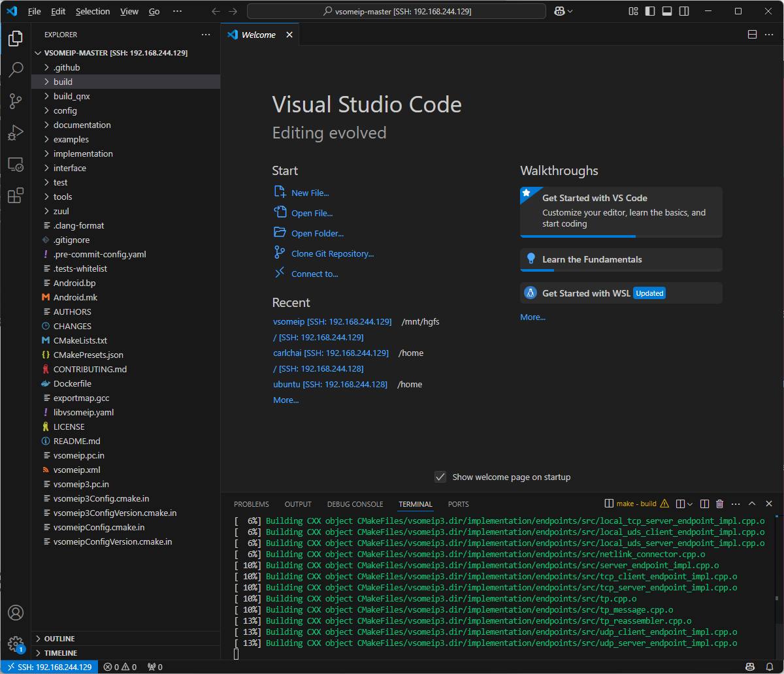Expand the OUTLINE section

(x=125, y=639)
